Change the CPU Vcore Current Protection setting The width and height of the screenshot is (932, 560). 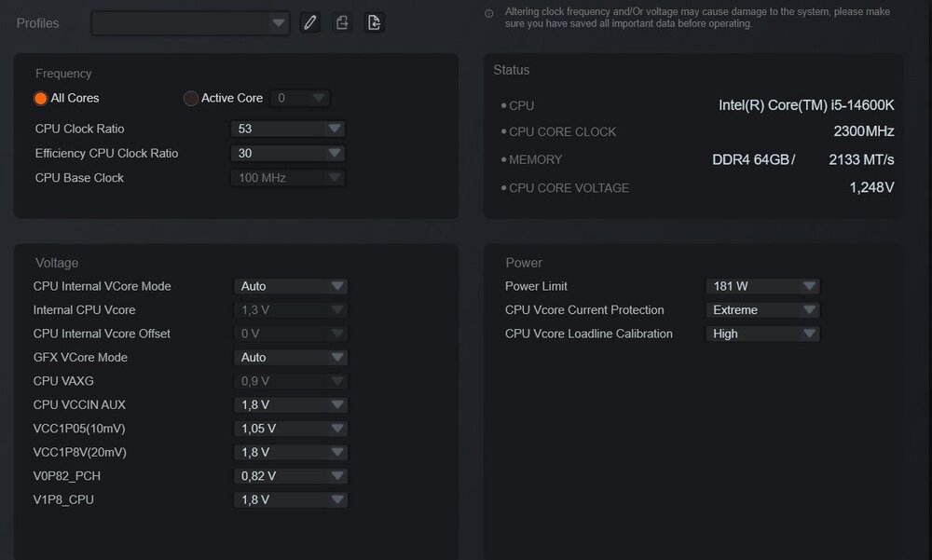(761, 310)
